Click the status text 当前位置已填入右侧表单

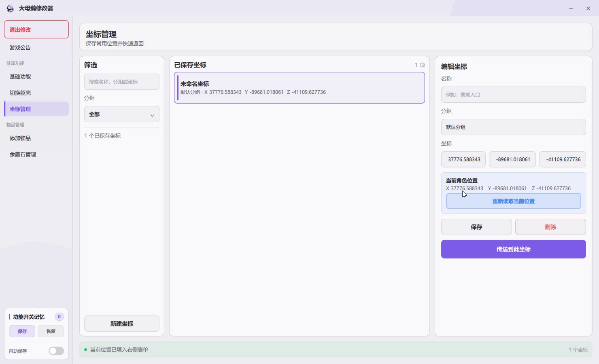click(119, 349)
